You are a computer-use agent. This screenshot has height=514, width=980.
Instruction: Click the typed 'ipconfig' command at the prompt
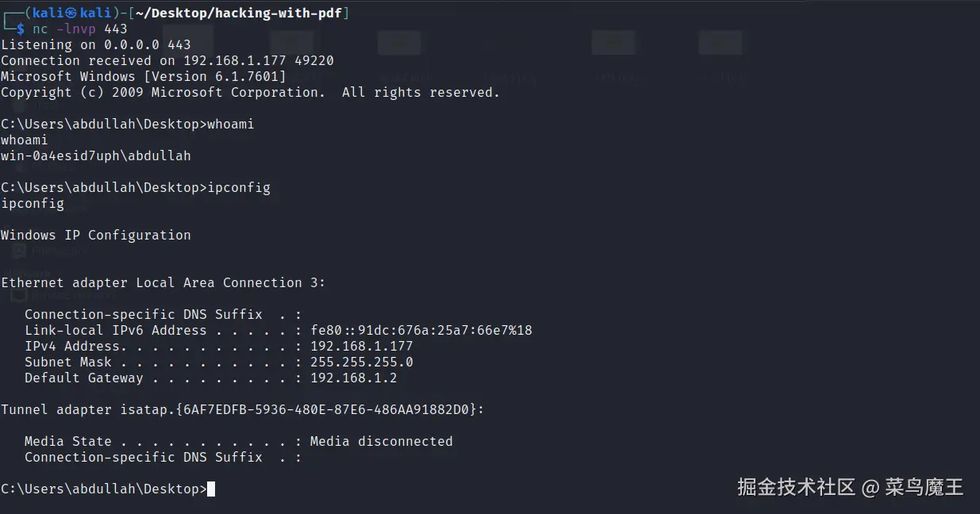[238, 187]
